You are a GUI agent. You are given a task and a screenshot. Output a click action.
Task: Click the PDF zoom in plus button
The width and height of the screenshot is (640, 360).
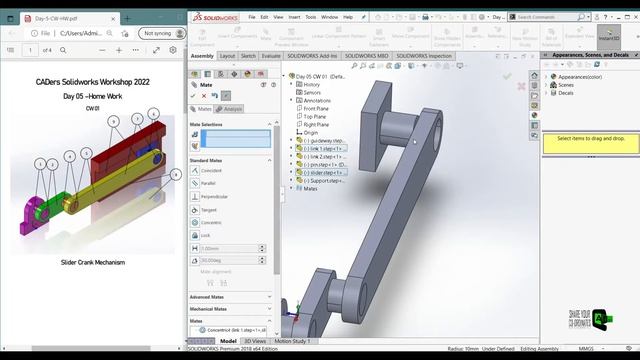pyautogui.click(x=119, y=50)
